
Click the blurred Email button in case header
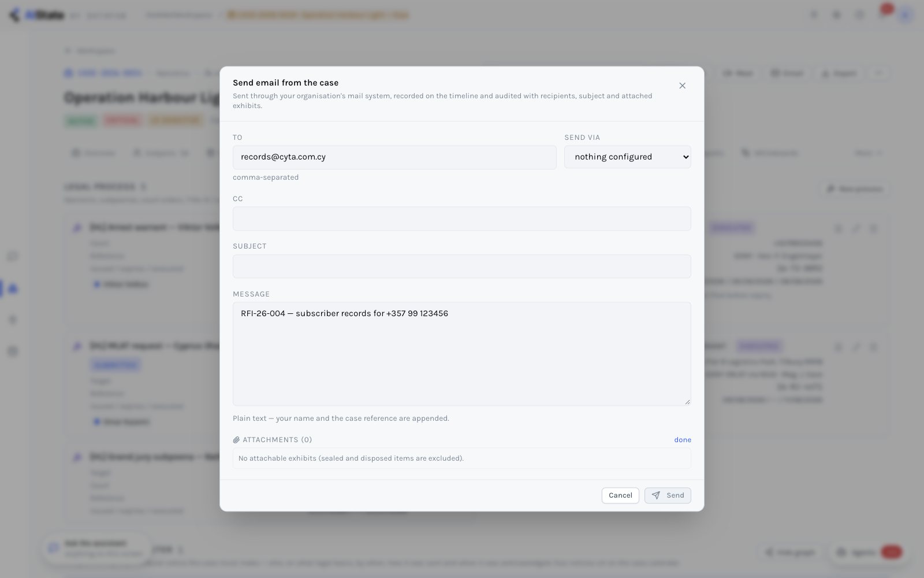(787, 73)
